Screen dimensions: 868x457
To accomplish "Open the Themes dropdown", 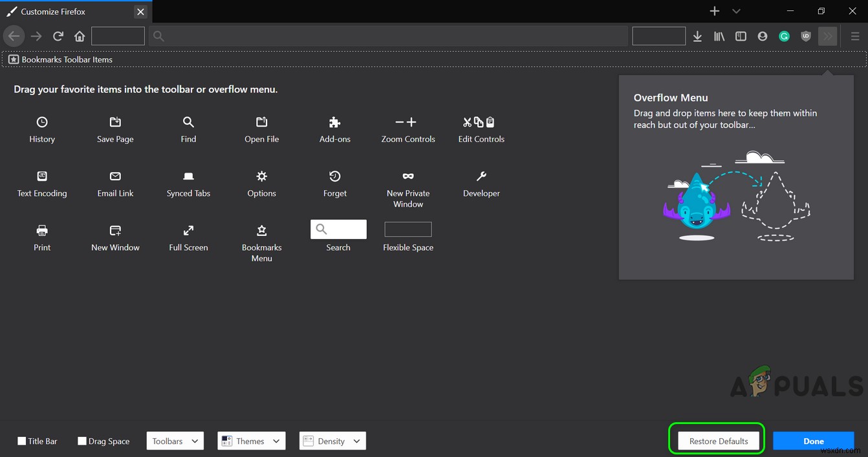I will [x=251, y=441].
